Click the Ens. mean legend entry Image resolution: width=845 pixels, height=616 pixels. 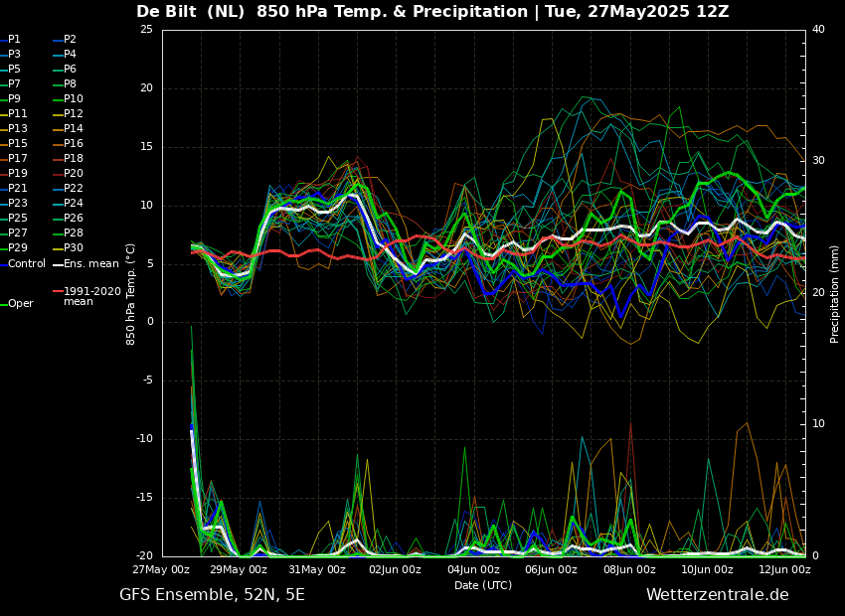click(x=86, y=264)
